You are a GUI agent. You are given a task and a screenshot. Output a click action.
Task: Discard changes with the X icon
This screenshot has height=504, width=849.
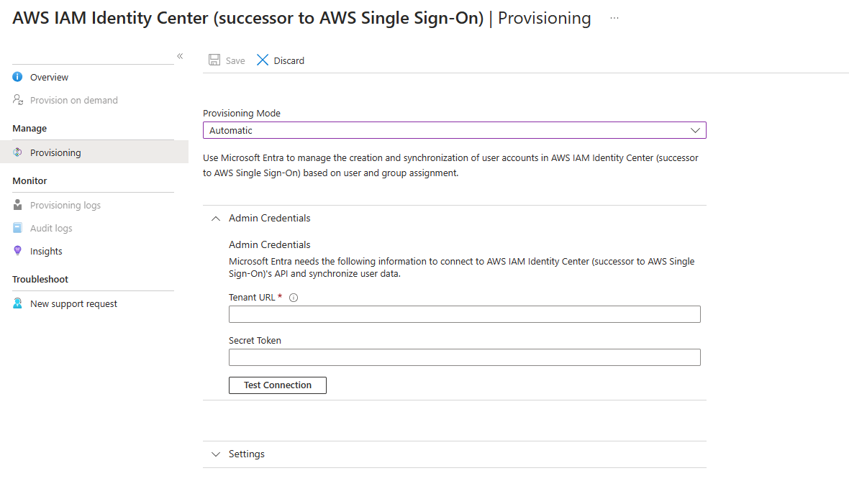coord(263,60)
